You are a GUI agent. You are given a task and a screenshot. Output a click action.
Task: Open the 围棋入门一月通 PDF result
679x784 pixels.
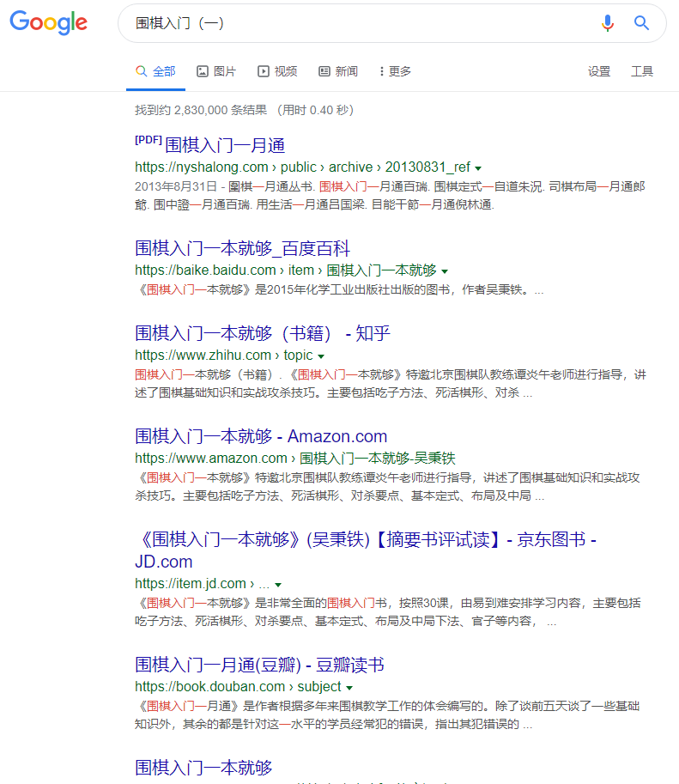224,144
